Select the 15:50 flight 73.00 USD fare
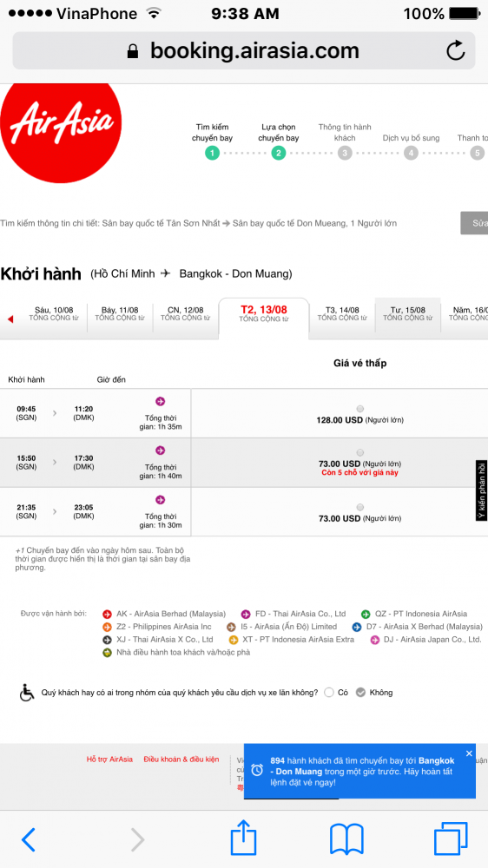 click(x=360, y=452)
